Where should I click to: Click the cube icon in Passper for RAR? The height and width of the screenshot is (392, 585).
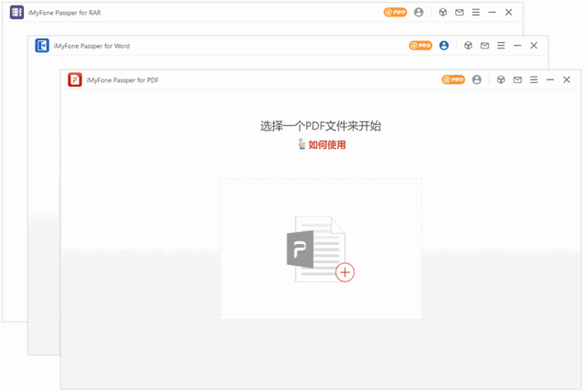pos(442,13)
